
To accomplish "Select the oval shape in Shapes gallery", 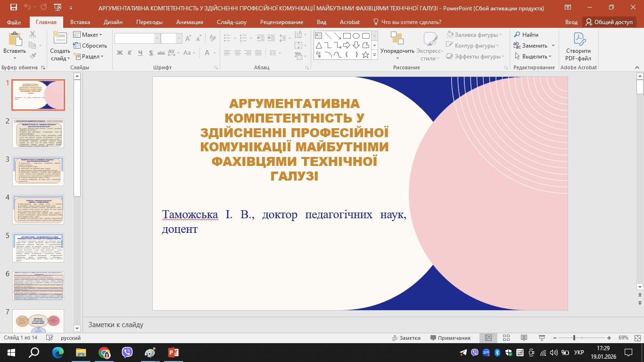I will point(355,35).
